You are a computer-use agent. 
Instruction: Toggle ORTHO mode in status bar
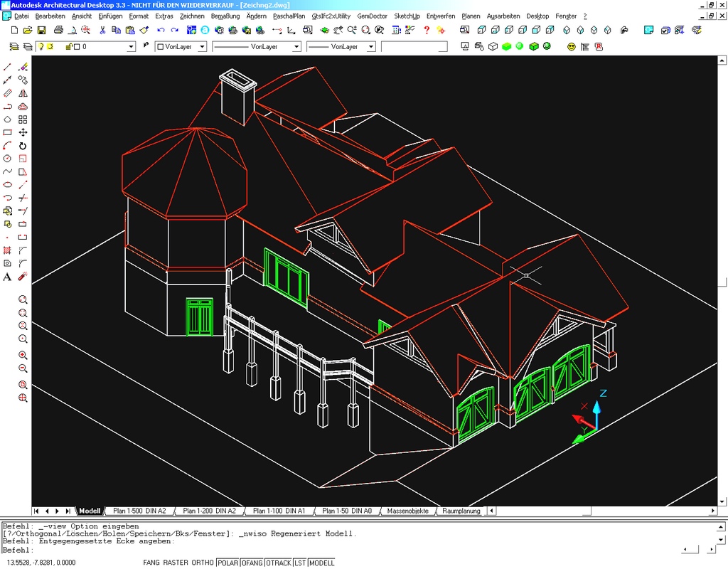click(203, 563)
